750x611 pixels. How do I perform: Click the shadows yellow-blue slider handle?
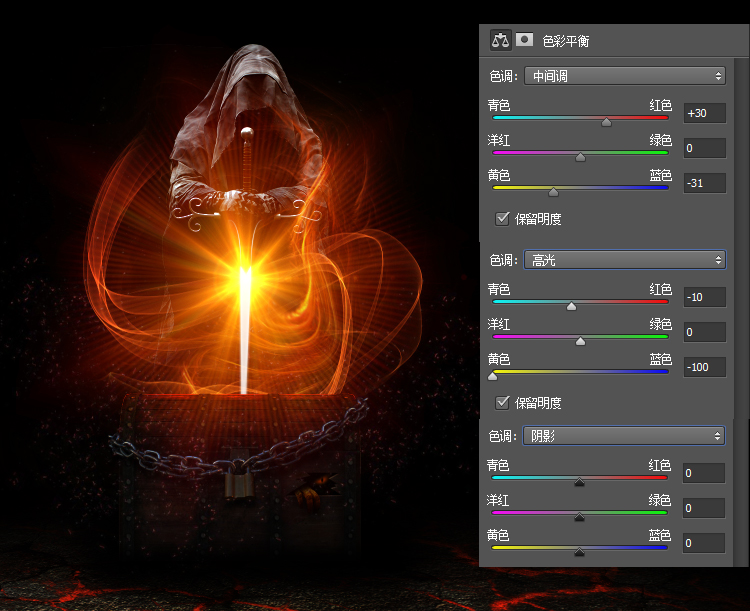[x=579, y=552]
